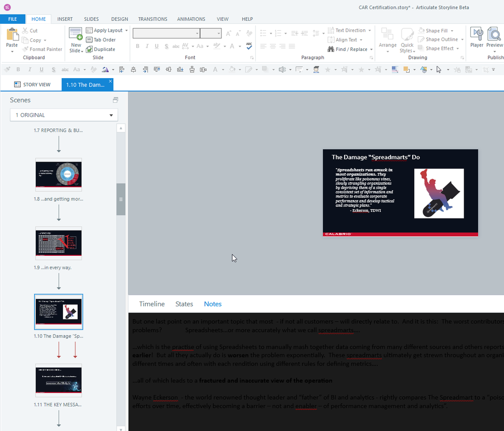The image size is (504, 431).
Task: Open the Player settings icon
Action: (476, 35)
